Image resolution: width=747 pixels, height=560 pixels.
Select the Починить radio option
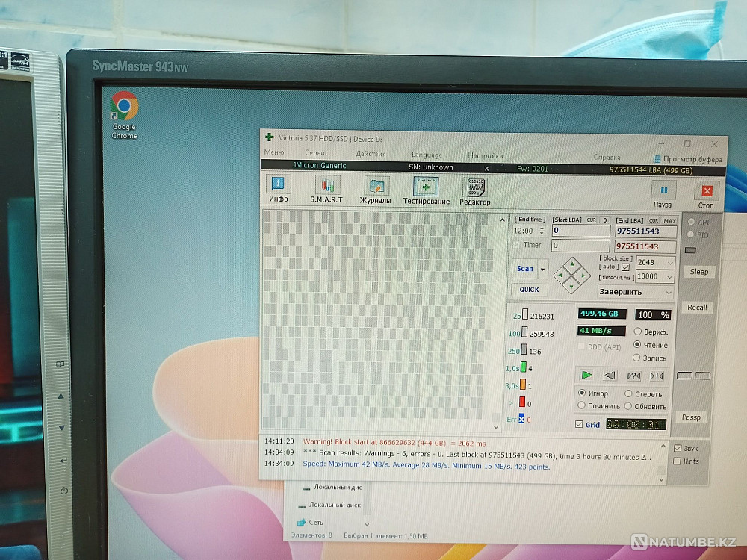pyautogui.click(x=581, y=405)
